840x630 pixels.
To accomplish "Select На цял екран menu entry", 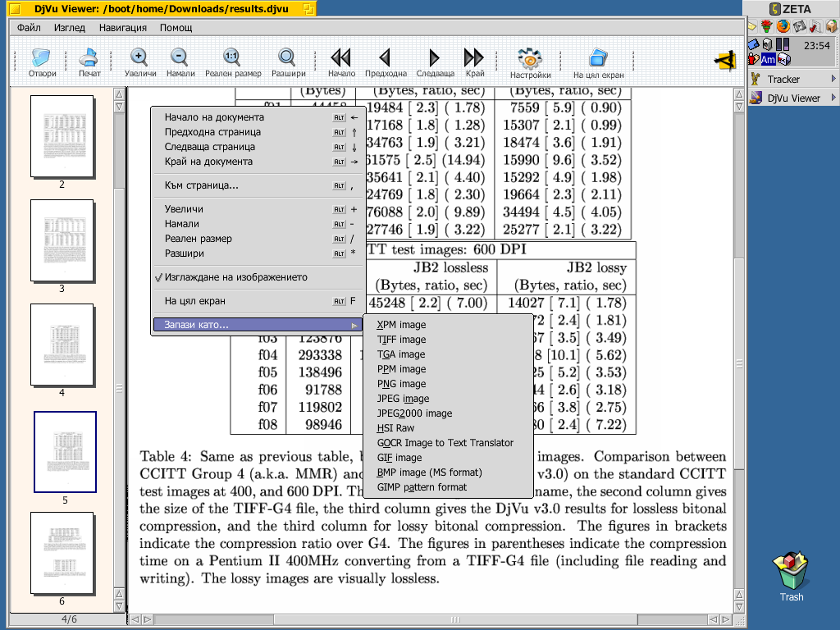I will [258, 300].
